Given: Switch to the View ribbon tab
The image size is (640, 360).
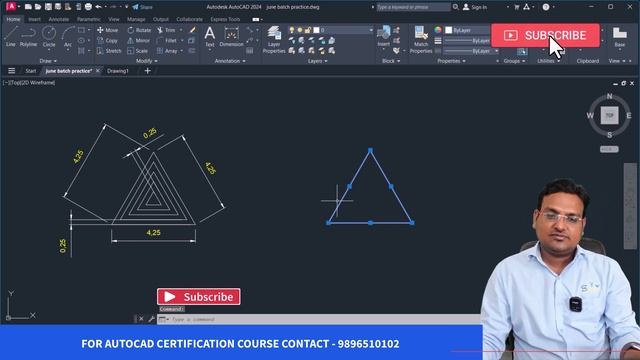Looking at the screenshot, I should (x=113, y=19).
